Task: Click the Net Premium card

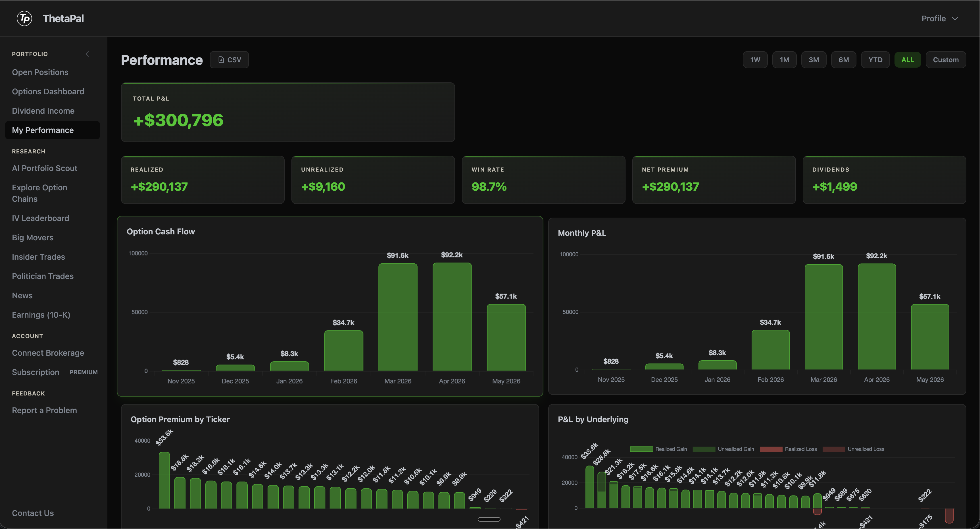Action: pos(714,180)
